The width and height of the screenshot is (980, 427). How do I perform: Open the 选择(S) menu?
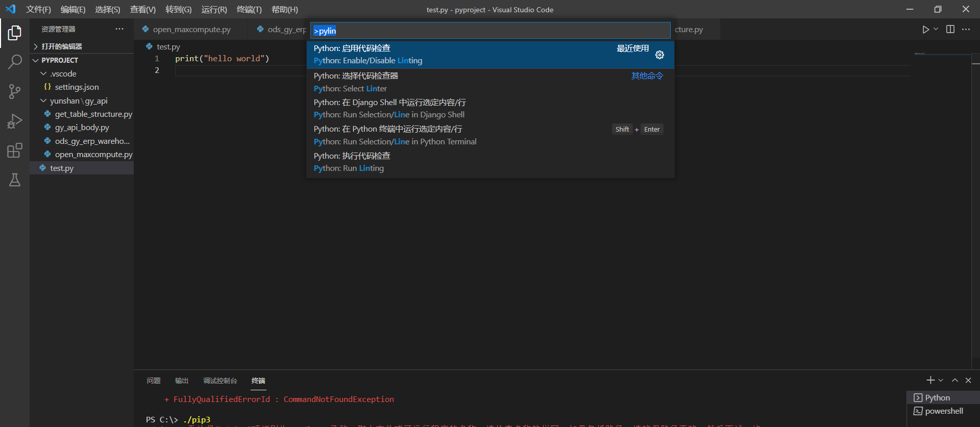108,9
